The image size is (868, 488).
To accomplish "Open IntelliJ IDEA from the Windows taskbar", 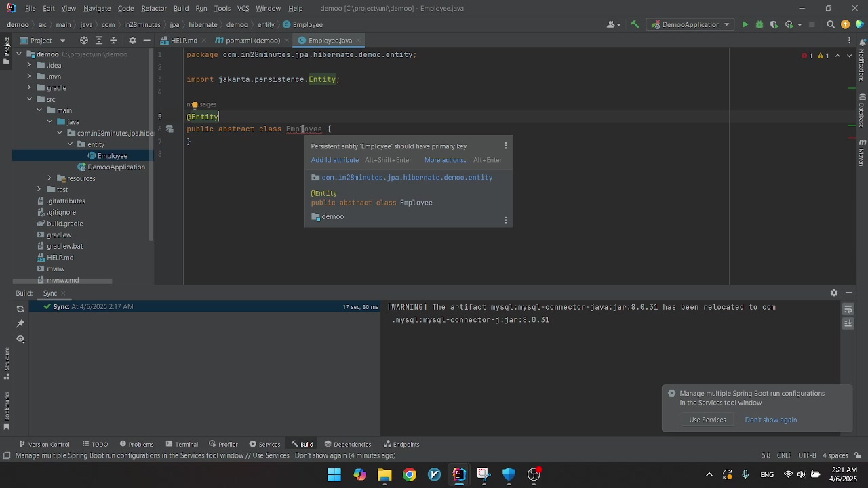I will tap(459, 474).
